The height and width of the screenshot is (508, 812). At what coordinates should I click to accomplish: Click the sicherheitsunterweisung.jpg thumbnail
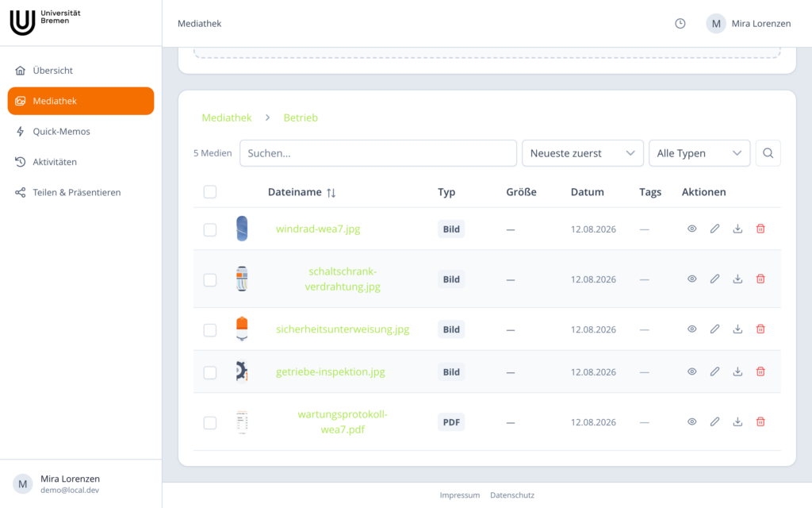pyautogui.click(x=242, y=329)
